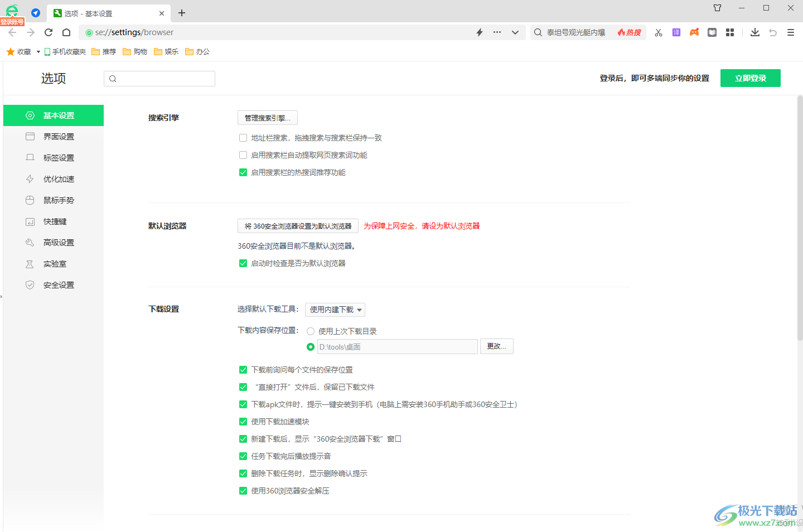Switch to 高级设置 section

tap(54, 243)
